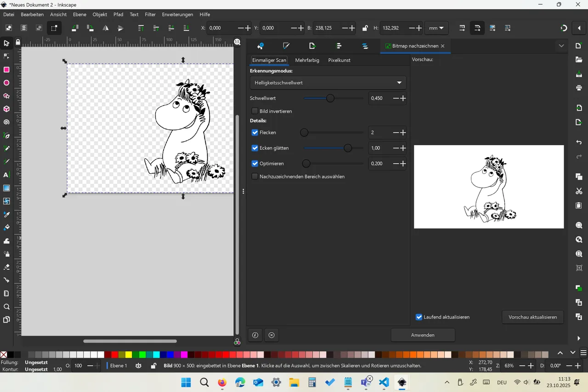Expand more command bar items arrow
This screenshot has width=588, height=392.
(579, 338)
